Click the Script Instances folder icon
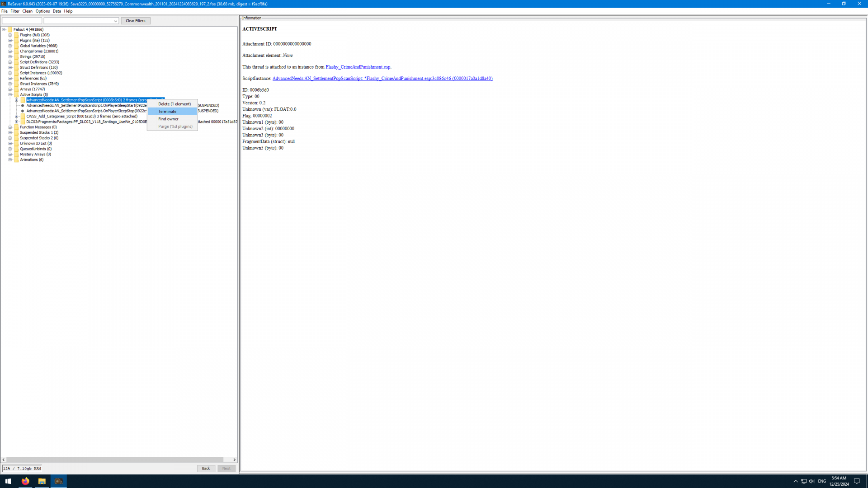This screenshot has width=868, height=488. [16, 73]
